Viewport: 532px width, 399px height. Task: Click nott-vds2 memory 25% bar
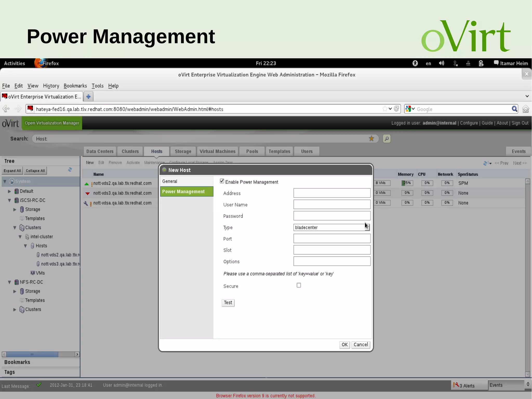(407, 183)
